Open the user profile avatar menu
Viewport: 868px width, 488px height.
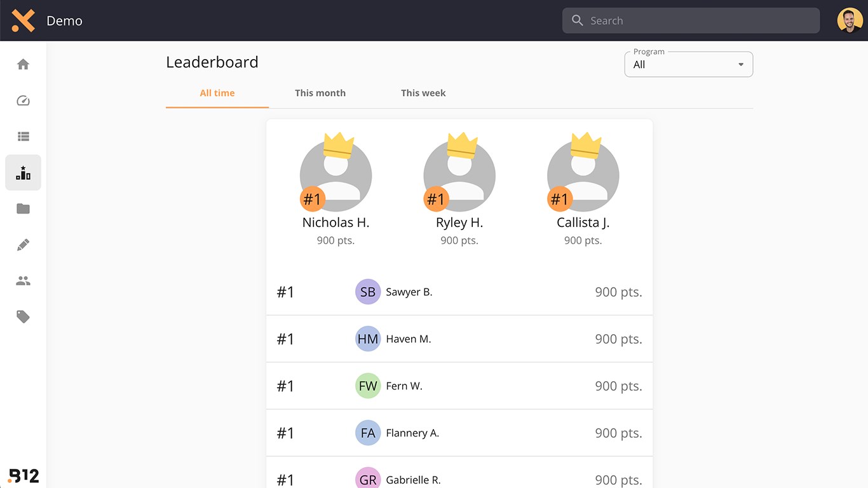pos(850,20)
